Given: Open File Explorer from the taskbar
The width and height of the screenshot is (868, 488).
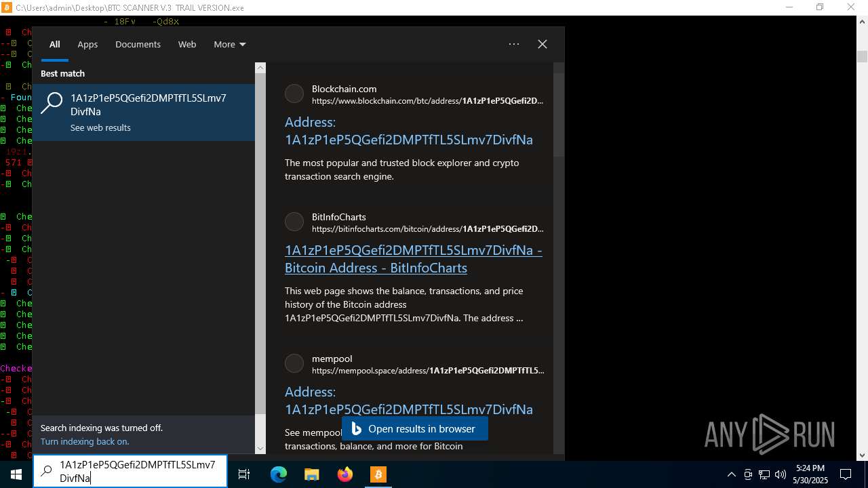Looking at the screenshot, I should coord(311,474).
